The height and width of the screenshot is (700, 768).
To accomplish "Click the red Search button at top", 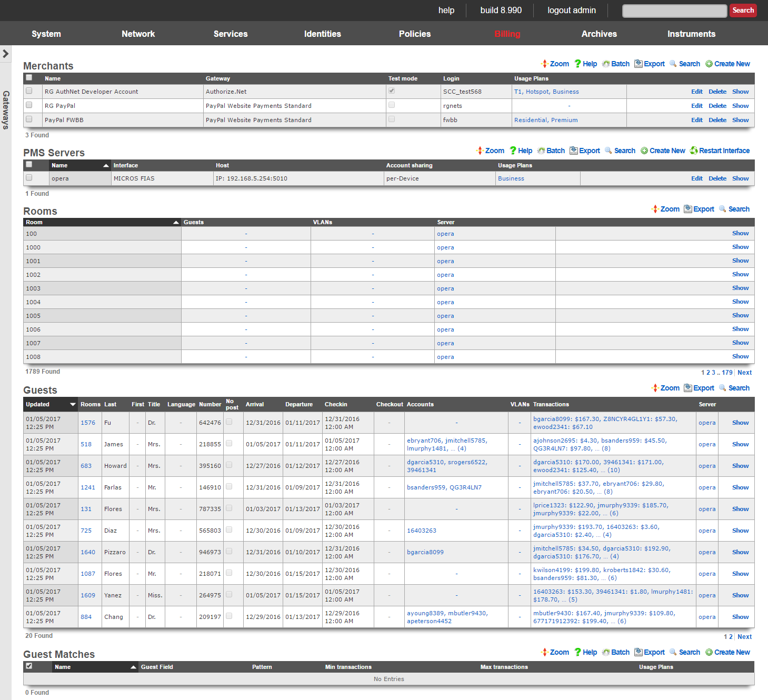I will [743, 11].
